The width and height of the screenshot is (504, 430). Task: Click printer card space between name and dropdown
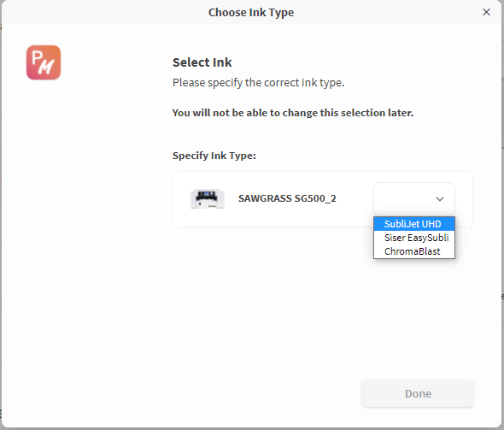point(355,199)
